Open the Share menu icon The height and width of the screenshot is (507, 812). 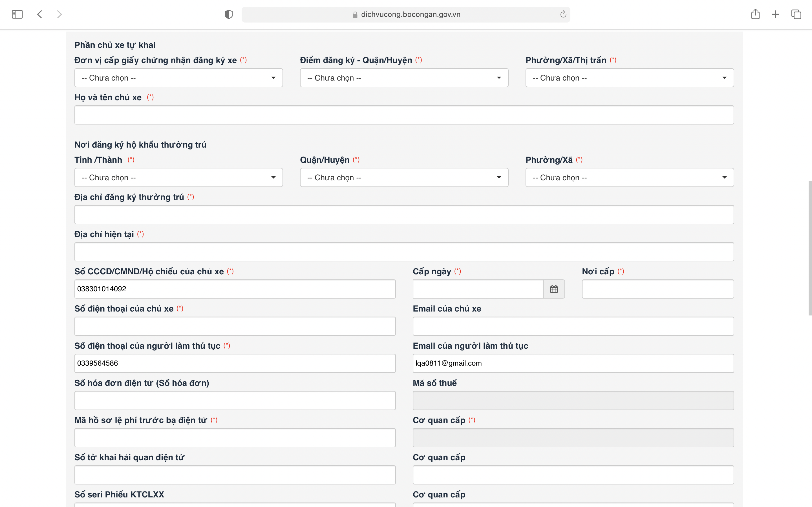[x=755, y=14]
